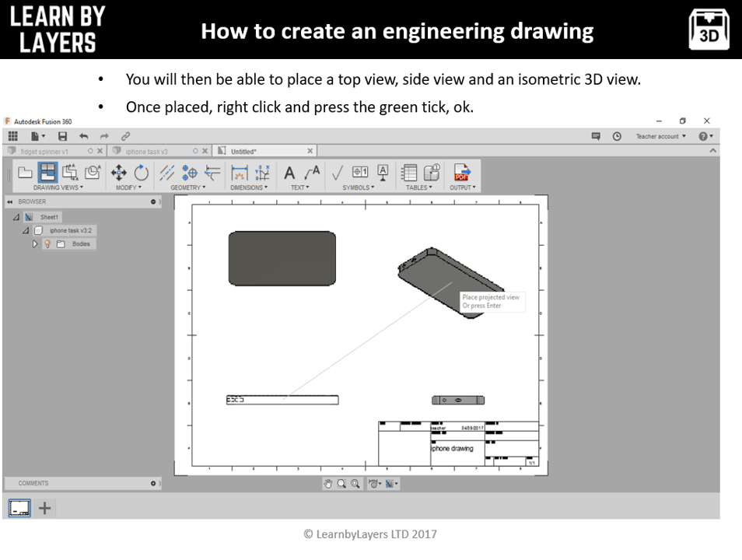Expand the Bodies folder in the browser
The image size is (742, 560).
tap(35, 243)
